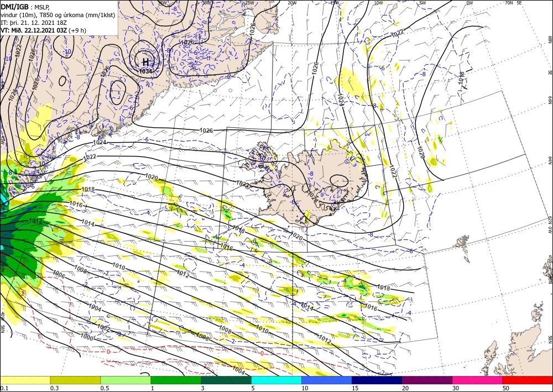Image resolution: width=553 pixels, height=392 pixels.
Task: Pick the dark green 3–5 legend swatch
Action: pyautogui.click(x=226, y=380)
